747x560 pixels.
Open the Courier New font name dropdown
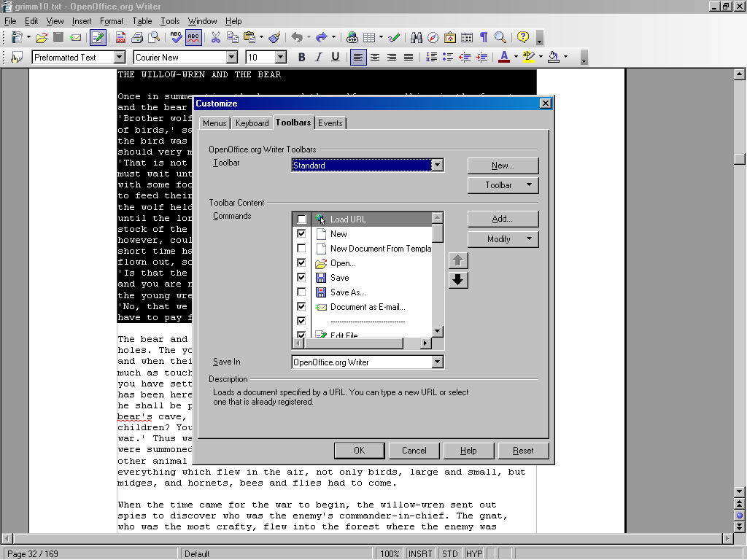coord(232,58)
